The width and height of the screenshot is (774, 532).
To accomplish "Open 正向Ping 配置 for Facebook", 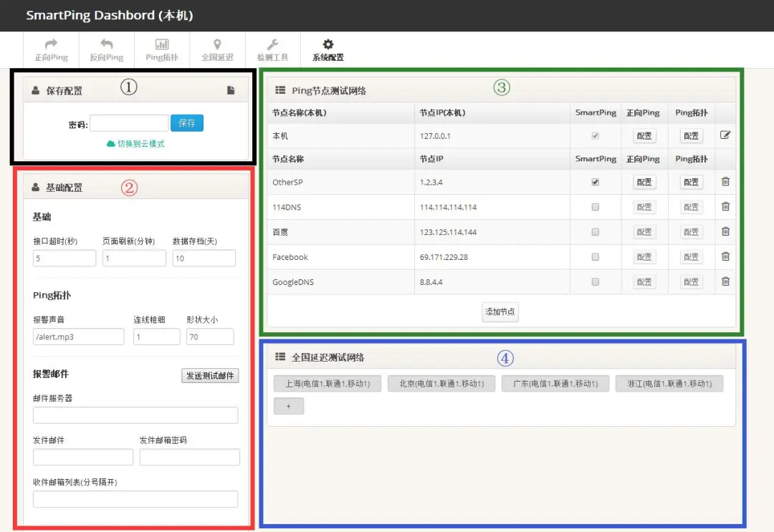I will tap(644, 257).
